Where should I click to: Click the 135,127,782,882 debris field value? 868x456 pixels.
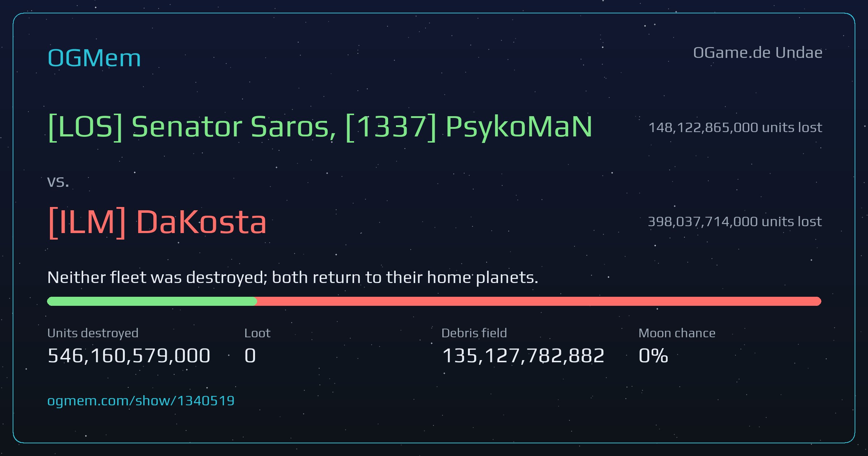tap(523, 355)
